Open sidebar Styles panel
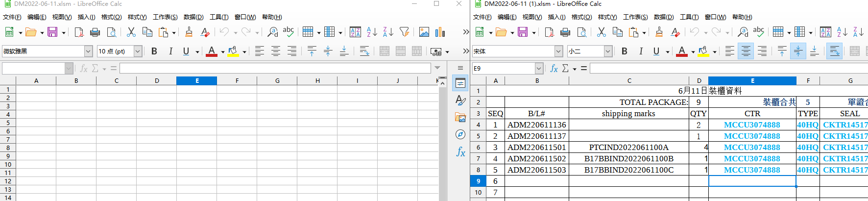 click(x=460, y=100)
